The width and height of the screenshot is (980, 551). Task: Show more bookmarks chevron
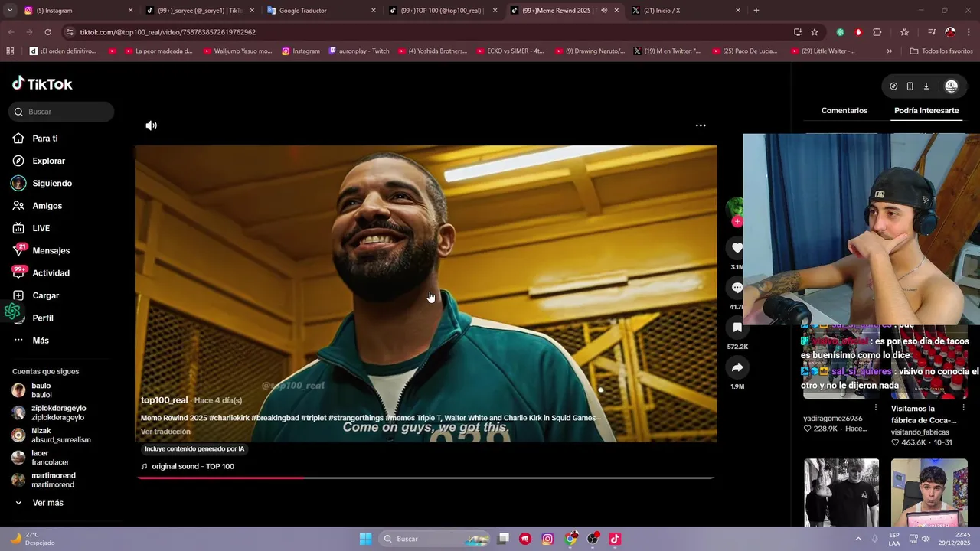point(889,51)
